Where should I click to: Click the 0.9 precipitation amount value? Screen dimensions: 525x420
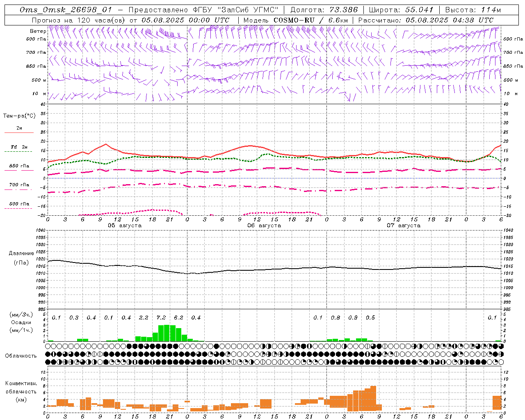pyautogui.click(x=353, y=318)
